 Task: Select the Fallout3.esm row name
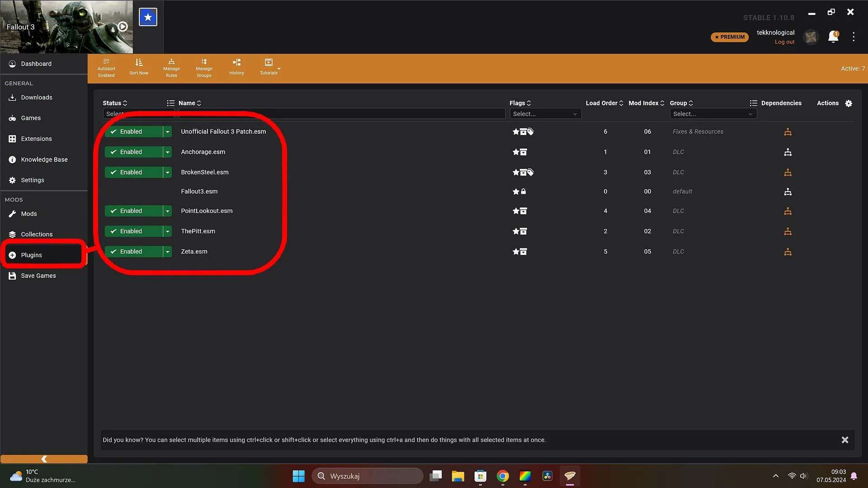pos(199,192)
